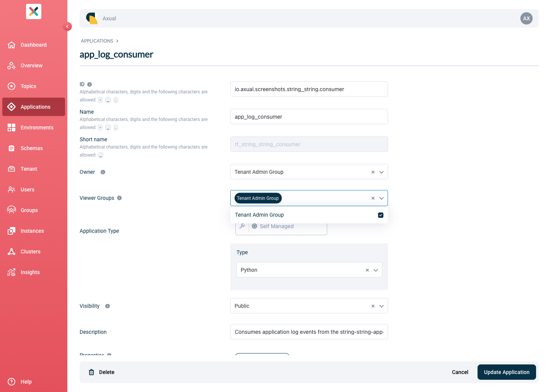Clear the Visibility Public selection
Viewport: 551px width, 392px height.
pos(373,306)
